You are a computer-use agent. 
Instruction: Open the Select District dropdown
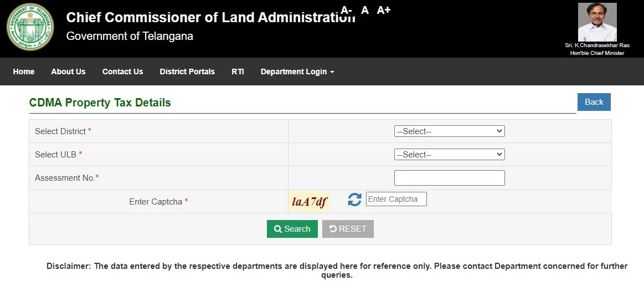(x=449, y=131)
